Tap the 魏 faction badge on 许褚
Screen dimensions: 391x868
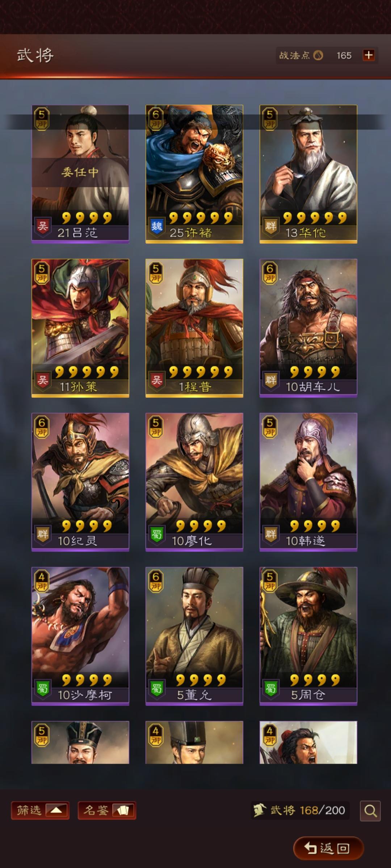pos(156,226)
